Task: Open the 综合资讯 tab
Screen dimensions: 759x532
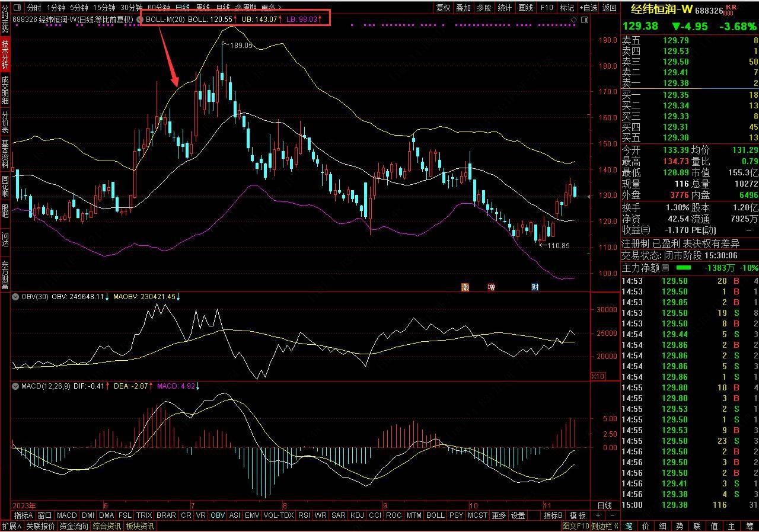Action: 107,526
